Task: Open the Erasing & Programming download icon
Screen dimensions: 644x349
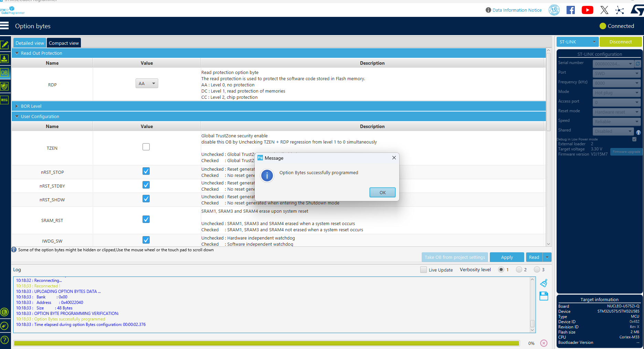Action: [4, 59]
